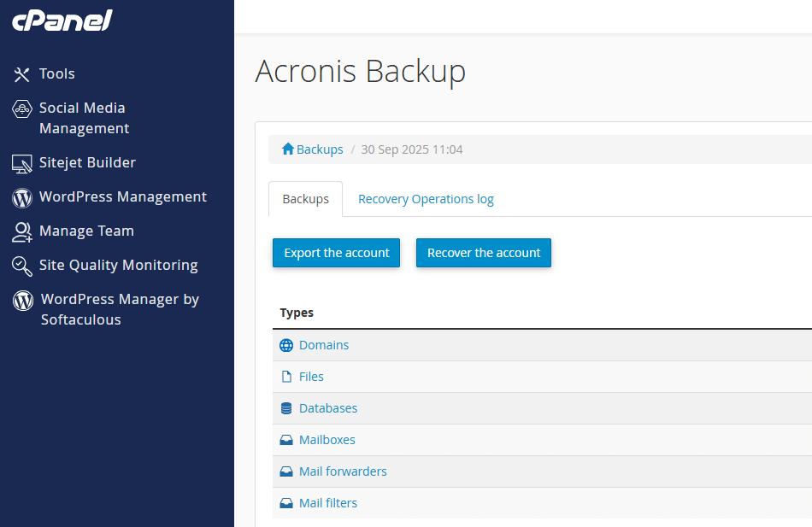Select the Tools wrench icon in sidebar
The image size is (812, 527).
(x=22, y=74)
